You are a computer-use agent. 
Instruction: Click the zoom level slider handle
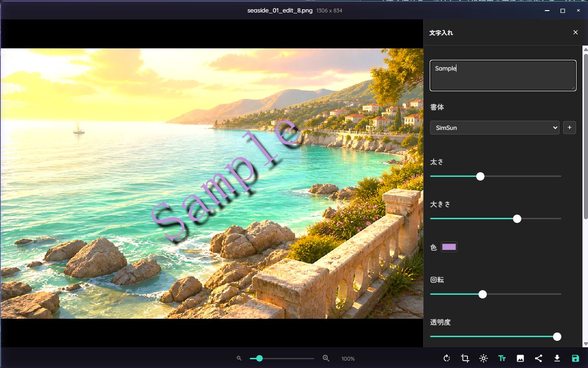click(259, 358)
